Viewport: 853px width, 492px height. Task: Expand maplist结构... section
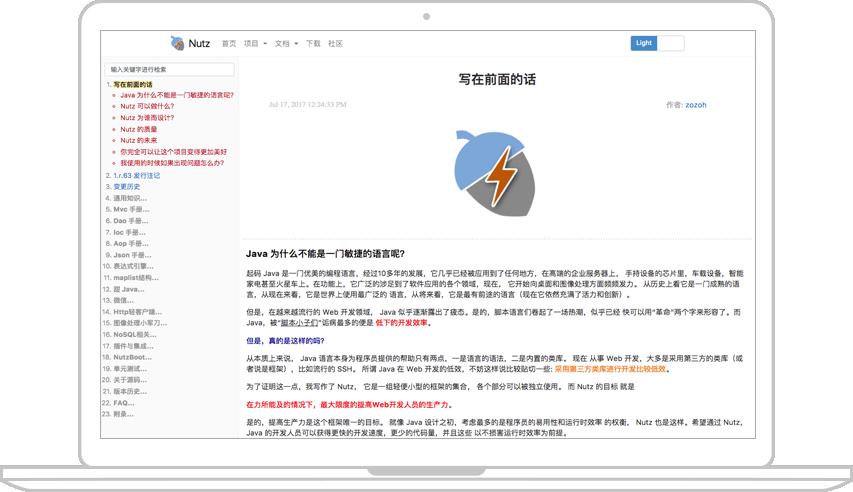tap(136, 278)
